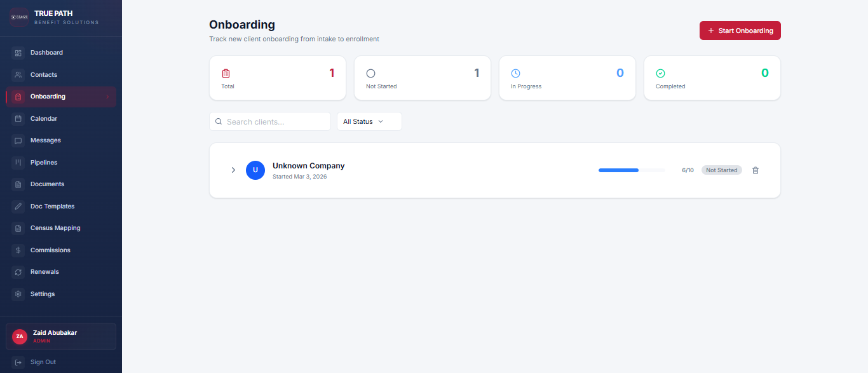Focus the Search clients input field
The width and height of the screenshot is (868, 373).
point(276,121)
